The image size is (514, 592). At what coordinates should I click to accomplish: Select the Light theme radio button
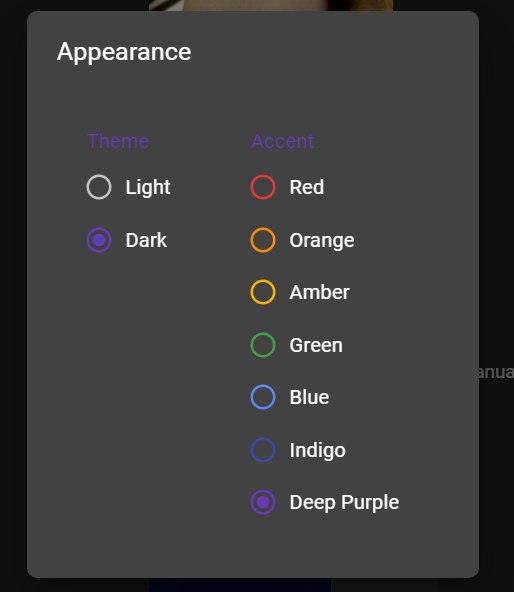tap(99, 187)
